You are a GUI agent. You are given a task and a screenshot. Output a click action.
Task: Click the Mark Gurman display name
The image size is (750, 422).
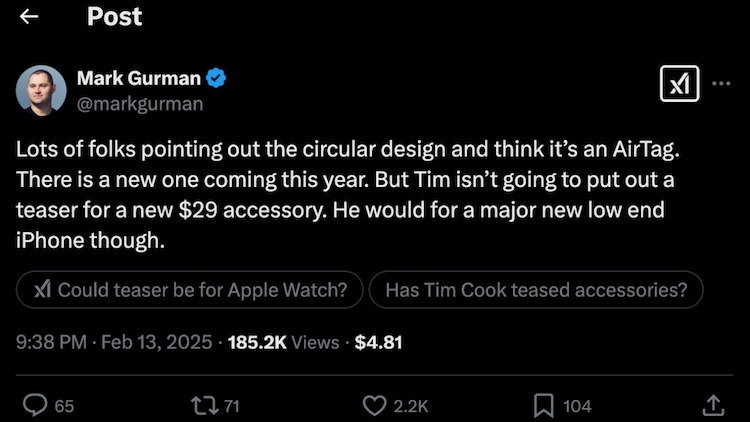(139, 78)
